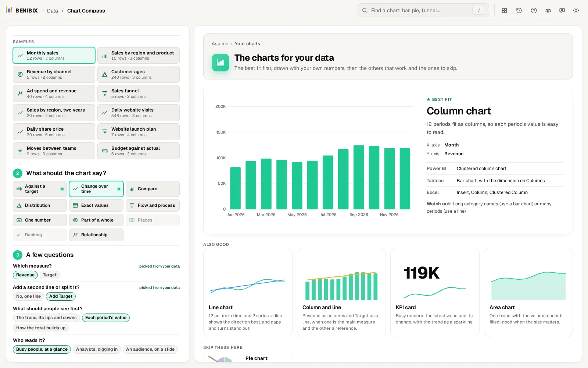Screen dimensions: 588x368
Task: Select the Compare intent
Action: point(153,189)
